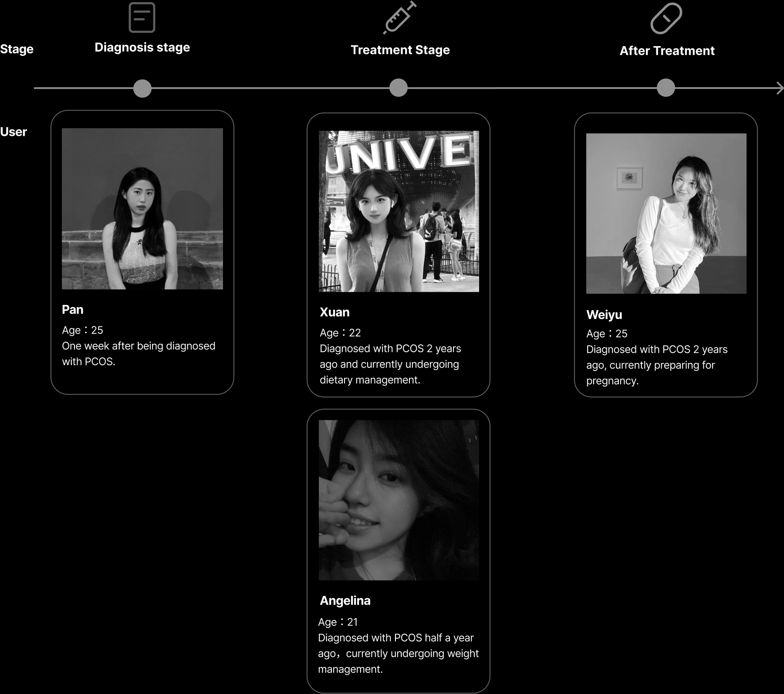This screenshot has width=784, height=694.
Task: Select the Treatment Stage timeline dot
Action: pyautogui.click(x=398, y=88)
